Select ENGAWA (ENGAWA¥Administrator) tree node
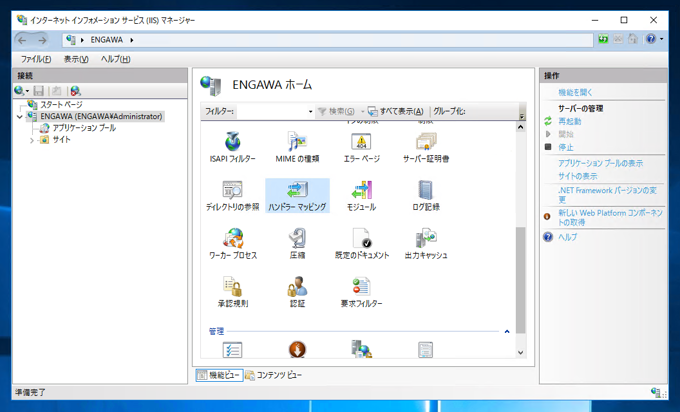The width and height of the screenshot is (680, 412). tap(101, 116)
